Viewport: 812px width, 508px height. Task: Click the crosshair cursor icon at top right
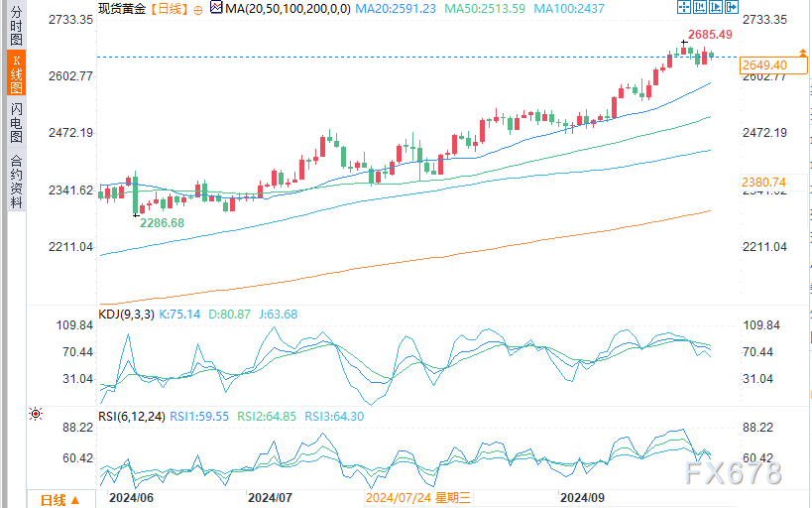pyautogui.click(x=683, y=7)
